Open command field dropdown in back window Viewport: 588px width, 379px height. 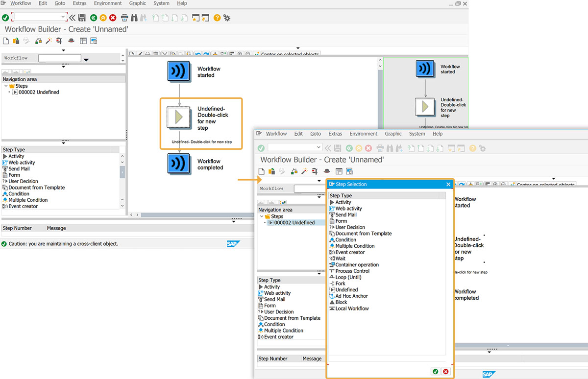pyautogui.click(x=63, y=17)
